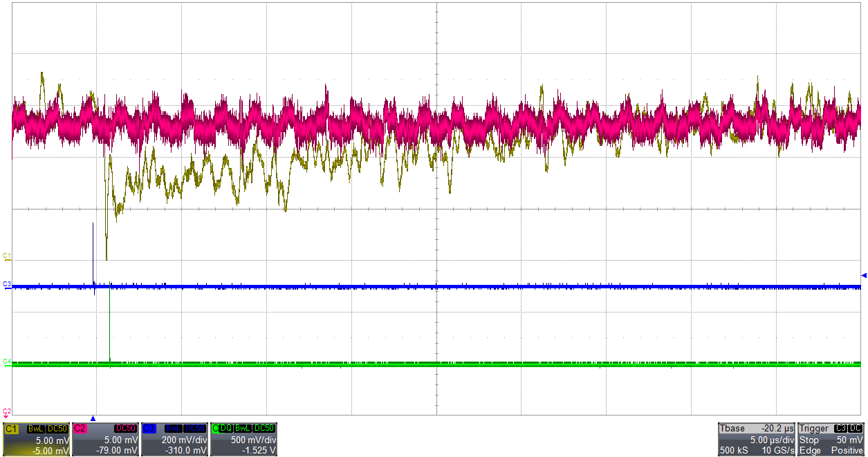
Task: Click the C3 DC50 coupling tag
Action: [x=195, y=429]
